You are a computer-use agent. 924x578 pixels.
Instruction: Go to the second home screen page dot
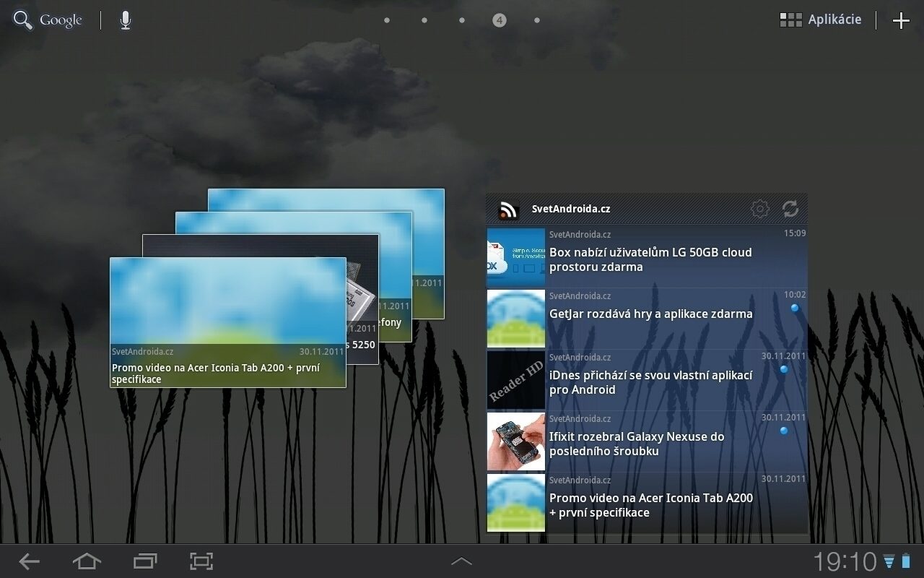[424, 20]
